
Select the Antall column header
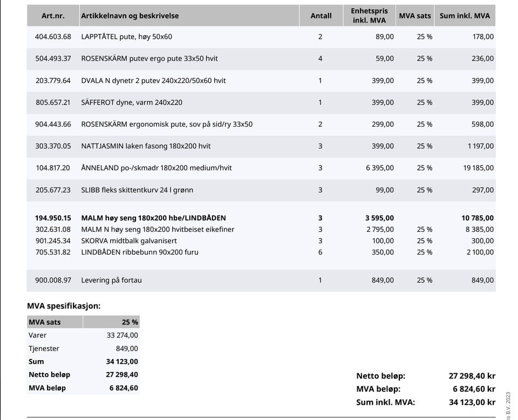coord(321,16)
